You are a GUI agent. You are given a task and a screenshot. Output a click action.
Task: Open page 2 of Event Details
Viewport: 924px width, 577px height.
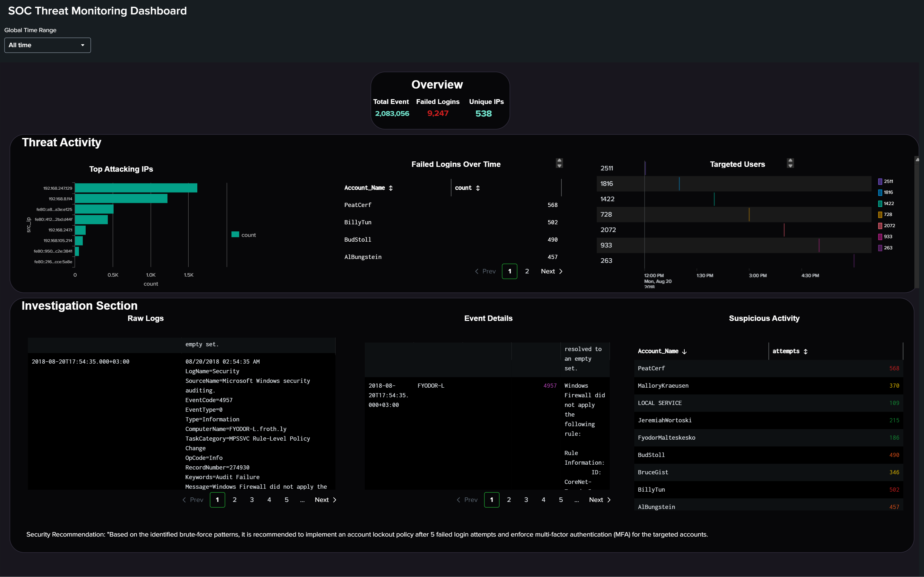[x=509, y=500]
